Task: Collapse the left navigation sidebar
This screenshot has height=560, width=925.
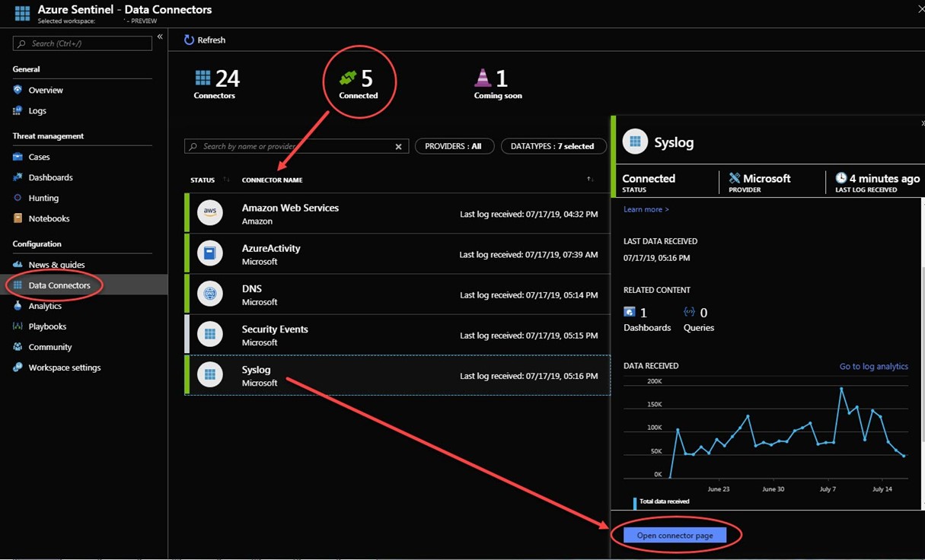Action: (160, 37)
